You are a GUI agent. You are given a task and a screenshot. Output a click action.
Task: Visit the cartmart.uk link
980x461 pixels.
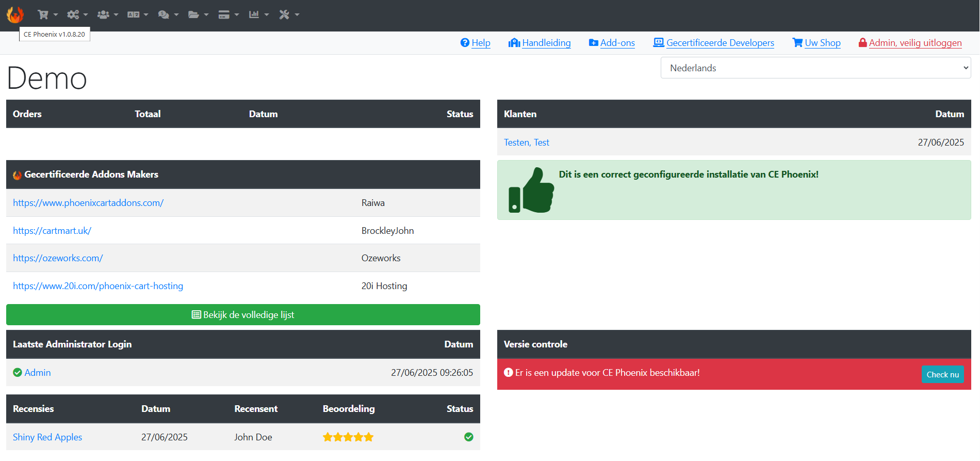pyautogui.click(x=52, y=231)
